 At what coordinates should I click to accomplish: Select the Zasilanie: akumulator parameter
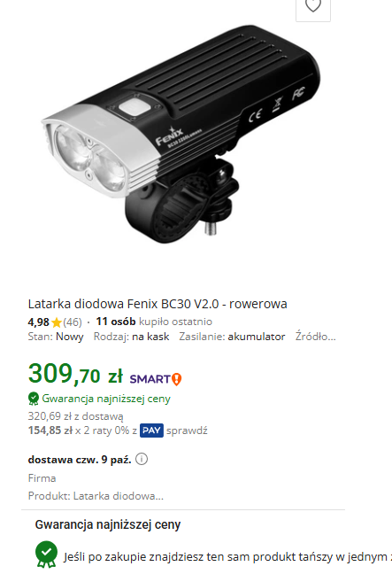232,337
